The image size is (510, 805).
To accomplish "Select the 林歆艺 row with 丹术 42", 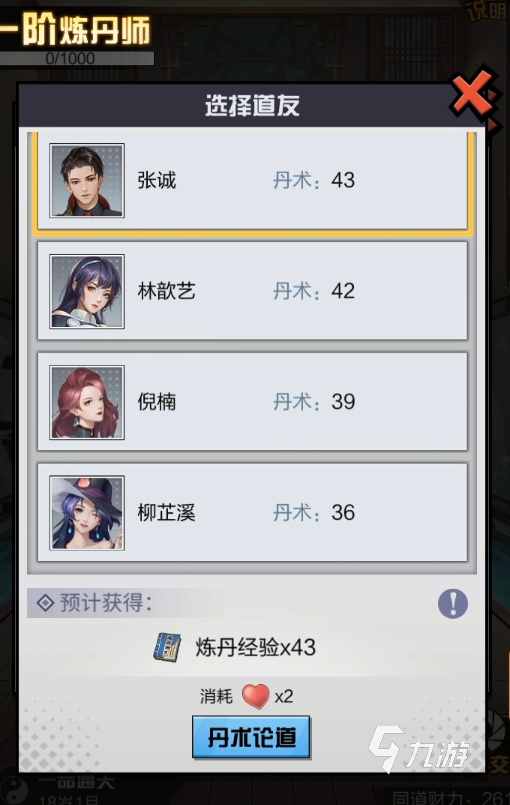I will [x=253, y=291].
